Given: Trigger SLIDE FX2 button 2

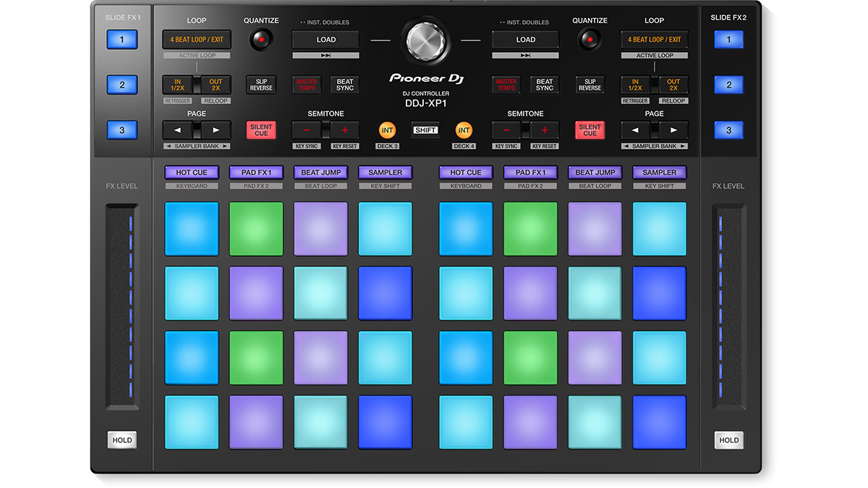Looking at the screenshot, I should coord(728,85).
